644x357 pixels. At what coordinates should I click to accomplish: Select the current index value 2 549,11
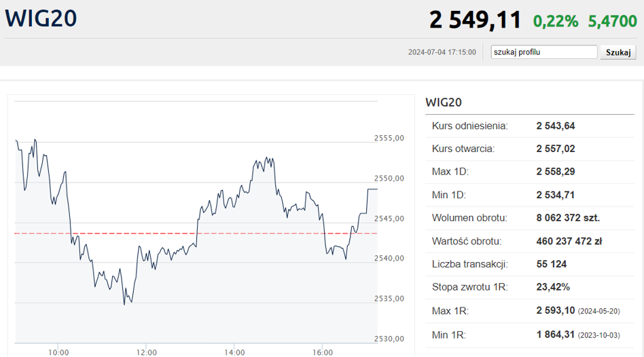click(475, 20)
